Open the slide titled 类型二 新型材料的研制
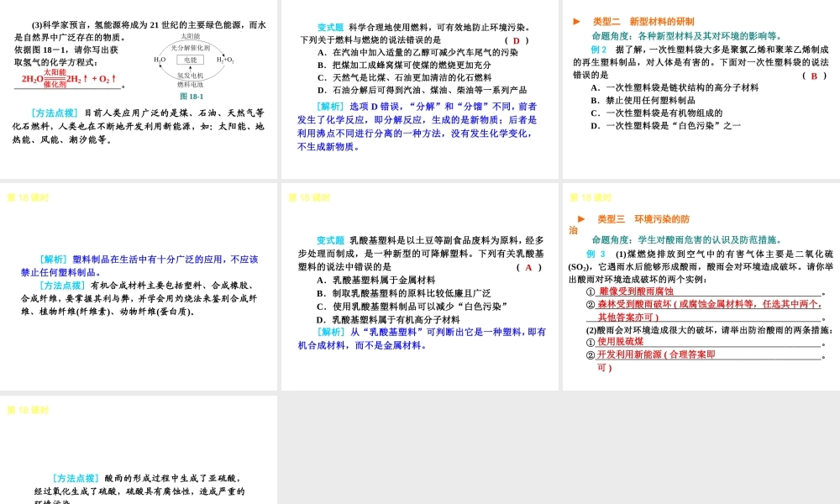Screen dimensions: 840x504 point(701,89)
